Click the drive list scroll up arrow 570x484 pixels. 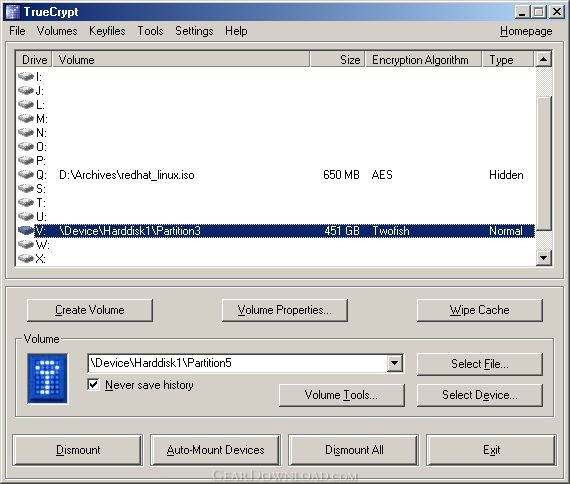[x=543, y=59]
